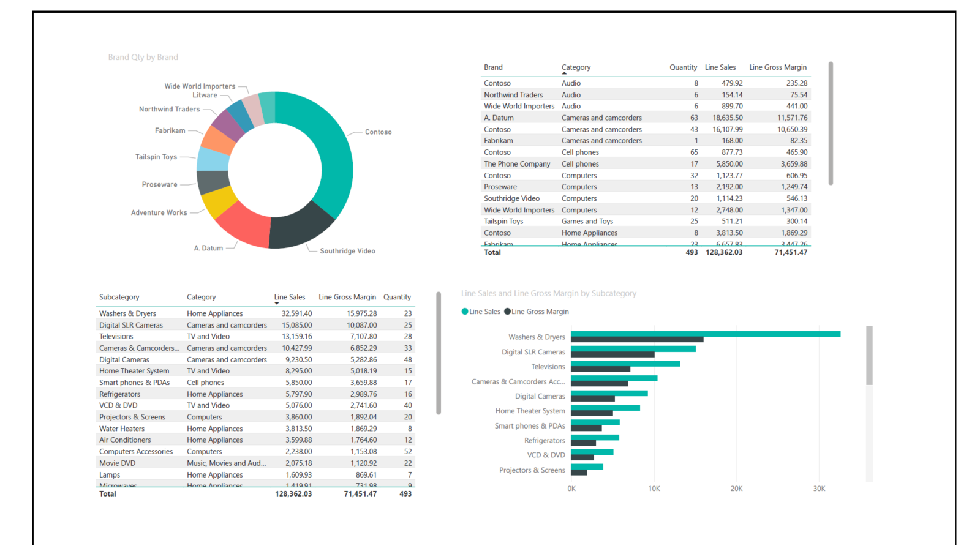Click the 'Proseware' Computers brand row
This screenshot has width=980, height=551.
click(646, 187)
